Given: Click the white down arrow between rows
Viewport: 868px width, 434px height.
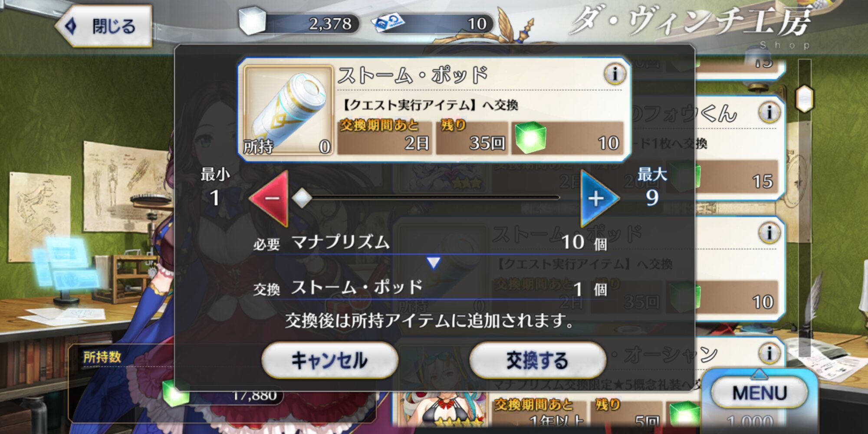Looking at the screenshot, I should [433, 263].
